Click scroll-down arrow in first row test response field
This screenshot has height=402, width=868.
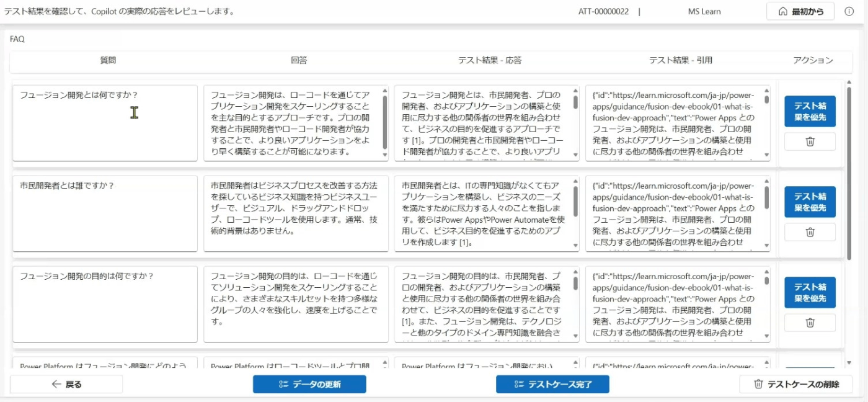575,156
